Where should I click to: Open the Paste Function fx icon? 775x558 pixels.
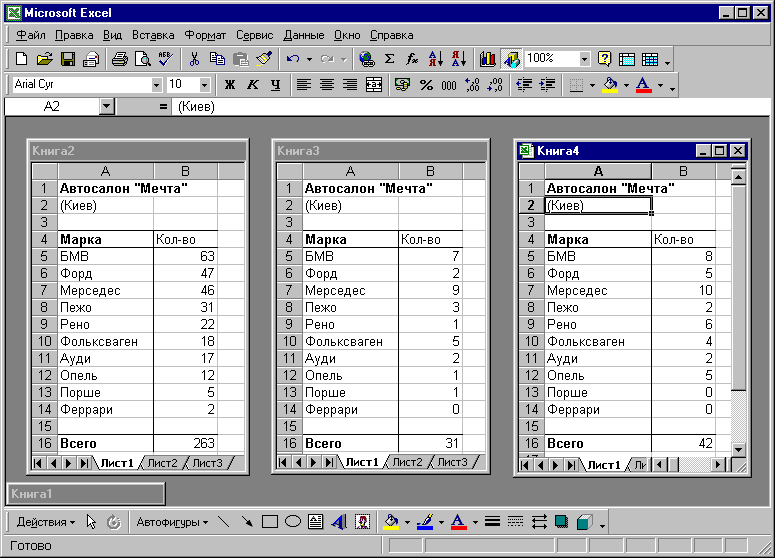pyautogui.click(x=412, y=59)
